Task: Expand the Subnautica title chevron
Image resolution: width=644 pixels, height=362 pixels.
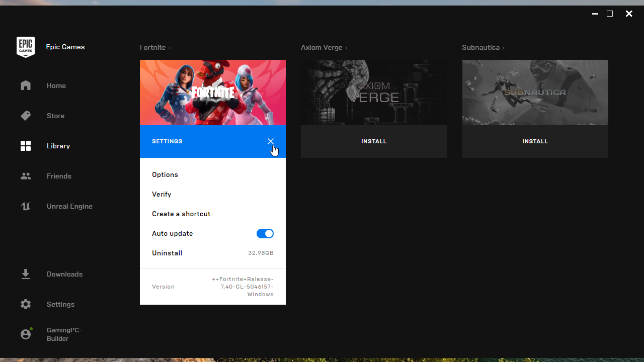Action: pos(503,48)
